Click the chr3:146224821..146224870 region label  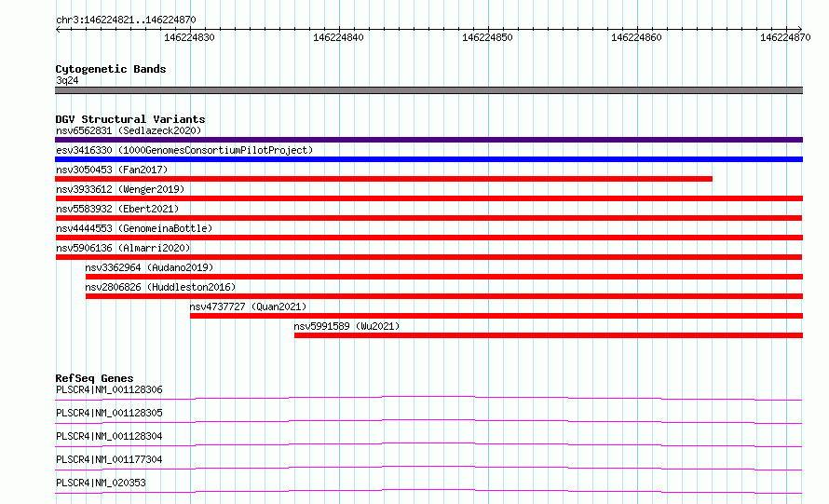pos(126,20)
